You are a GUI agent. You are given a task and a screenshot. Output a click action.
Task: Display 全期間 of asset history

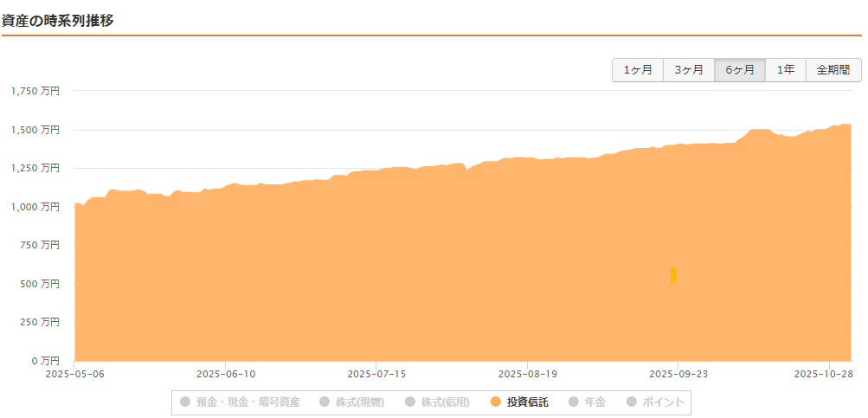click(833, 70)
